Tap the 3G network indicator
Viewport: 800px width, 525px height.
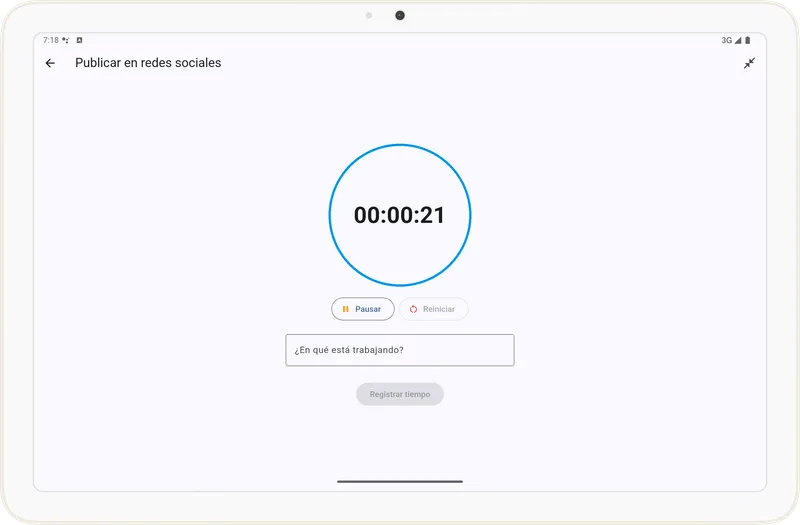click(726, 41)
